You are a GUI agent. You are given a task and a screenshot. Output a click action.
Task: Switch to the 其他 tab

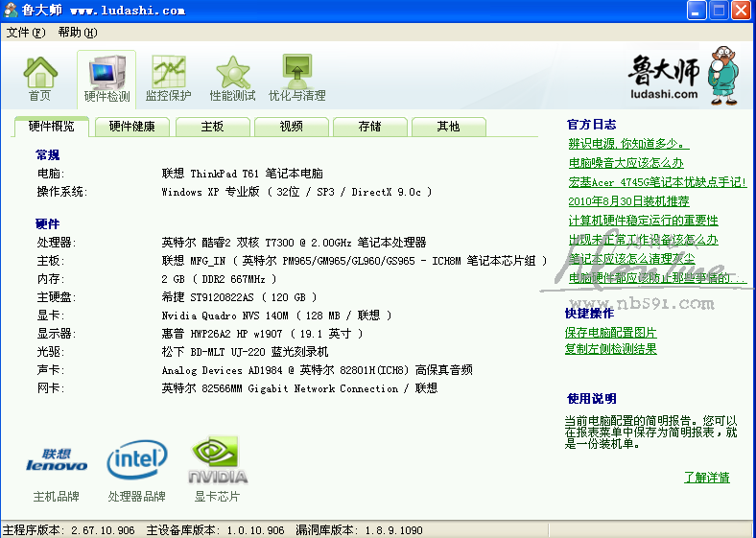[448, 127]
